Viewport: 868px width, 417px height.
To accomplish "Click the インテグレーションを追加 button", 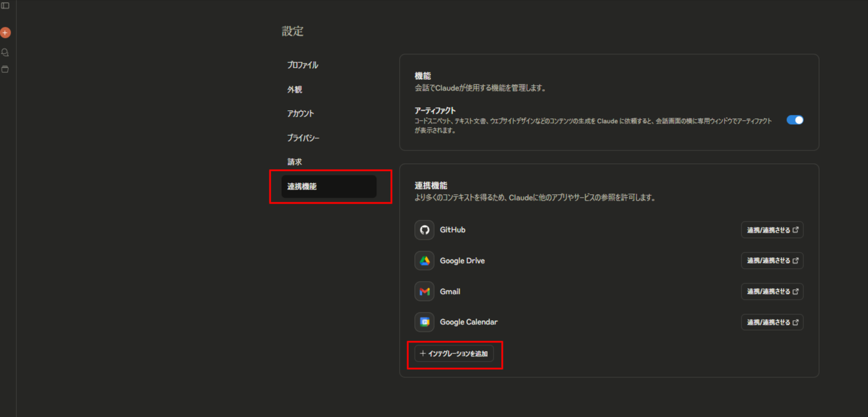I will [x=454, y=353].
